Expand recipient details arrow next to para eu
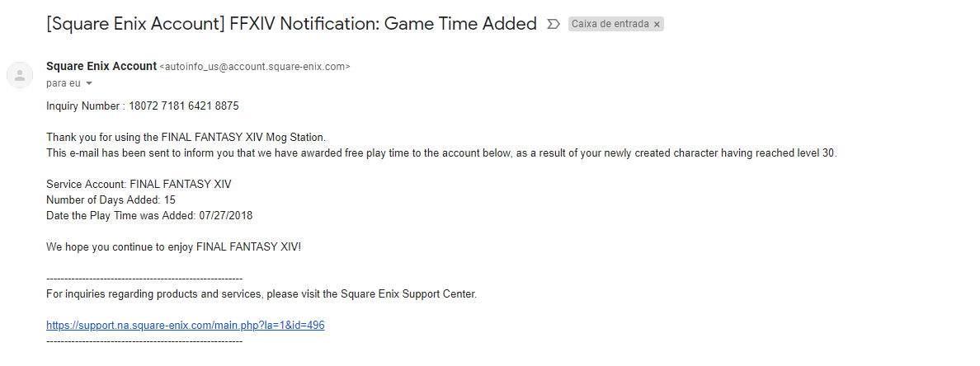Screen dimensions: 980x366 89,83
